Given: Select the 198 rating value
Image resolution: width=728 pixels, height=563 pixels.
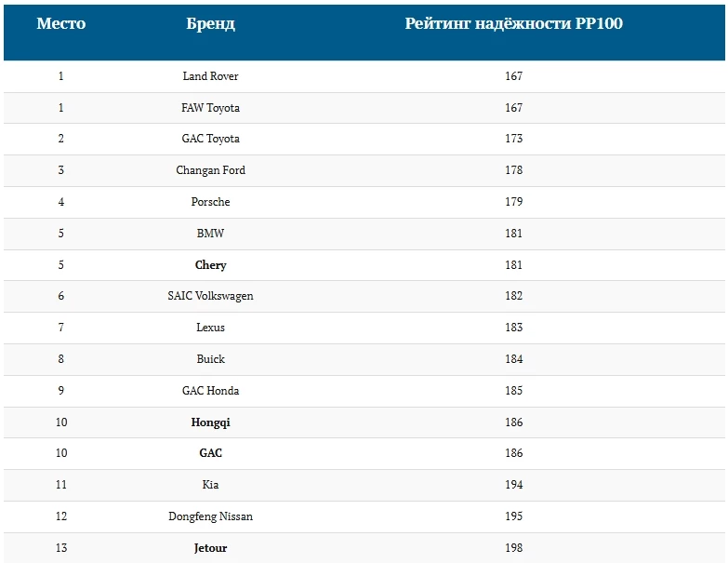Looking at the screenshot, I should (513, 548).
